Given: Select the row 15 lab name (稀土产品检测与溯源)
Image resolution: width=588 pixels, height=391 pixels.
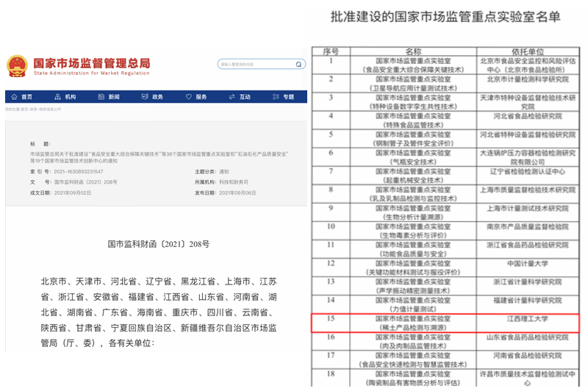Looking at the screenshot, I should 413,323.
